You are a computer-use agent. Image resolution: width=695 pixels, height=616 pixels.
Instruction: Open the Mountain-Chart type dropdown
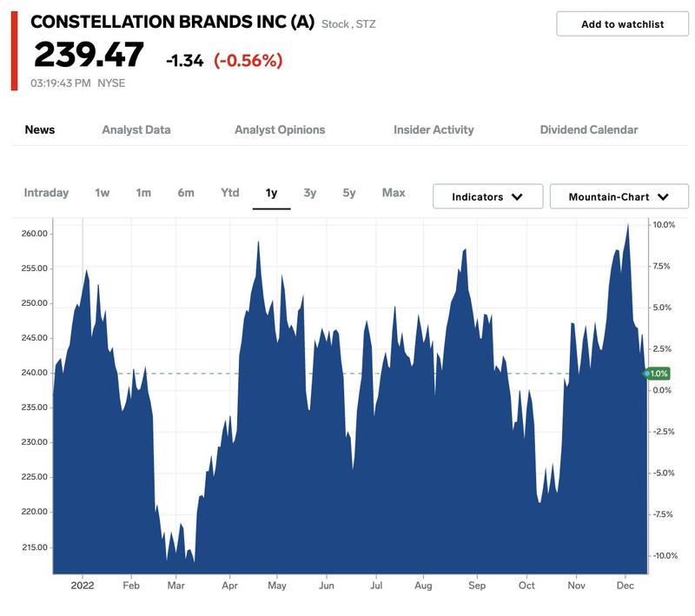(619, 196)
